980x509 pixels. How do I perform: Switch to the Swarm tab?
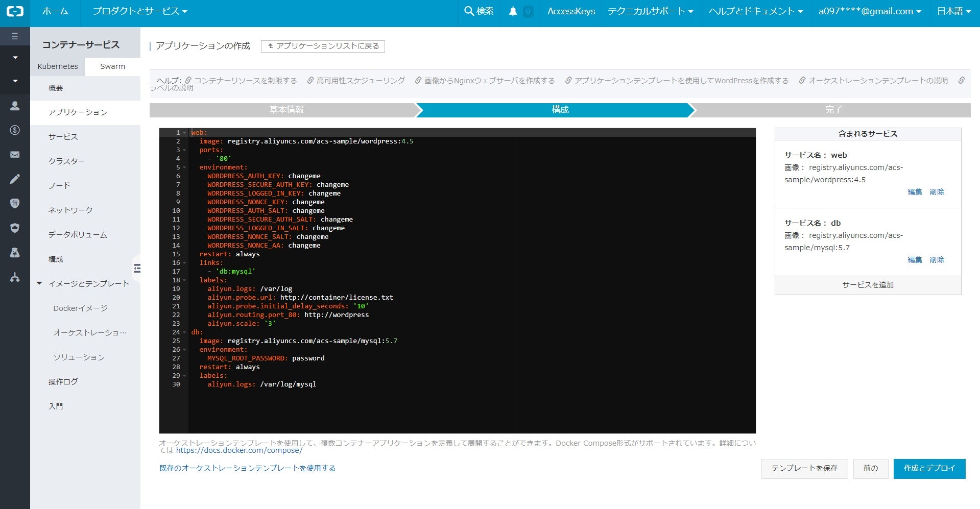(x=112, y=66)
